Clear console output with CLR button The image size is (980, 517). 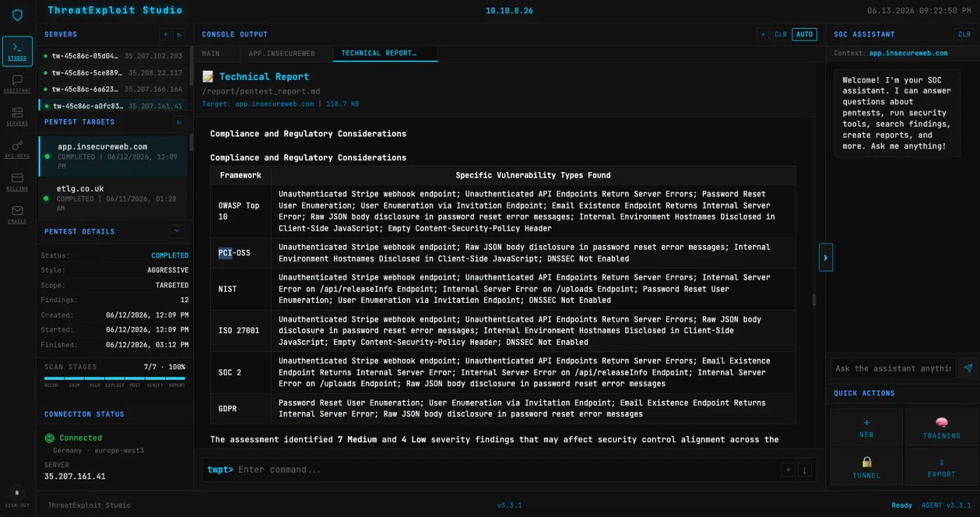pyautogui.click(x=780, y=34)
